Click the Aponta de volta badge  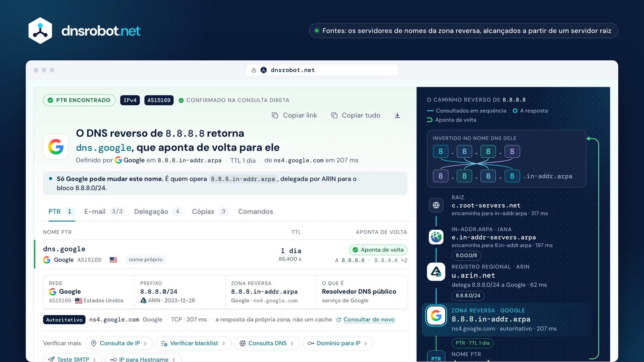pyautogui.click(x=378, y=250)
